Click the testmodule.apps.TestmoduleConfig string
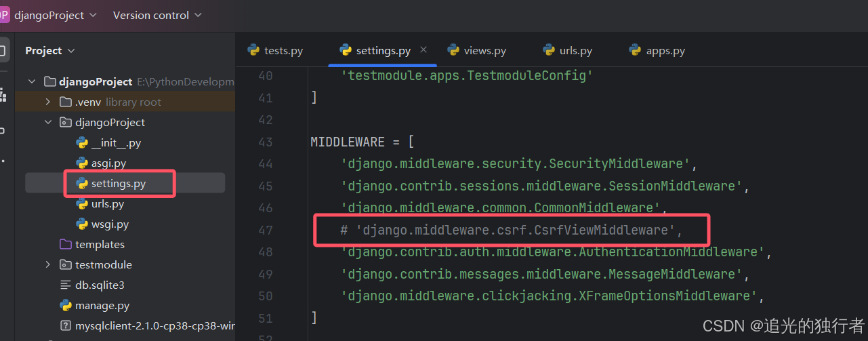Screen dimensions: 868x341 pyautogui.click(x=467, y=76)
